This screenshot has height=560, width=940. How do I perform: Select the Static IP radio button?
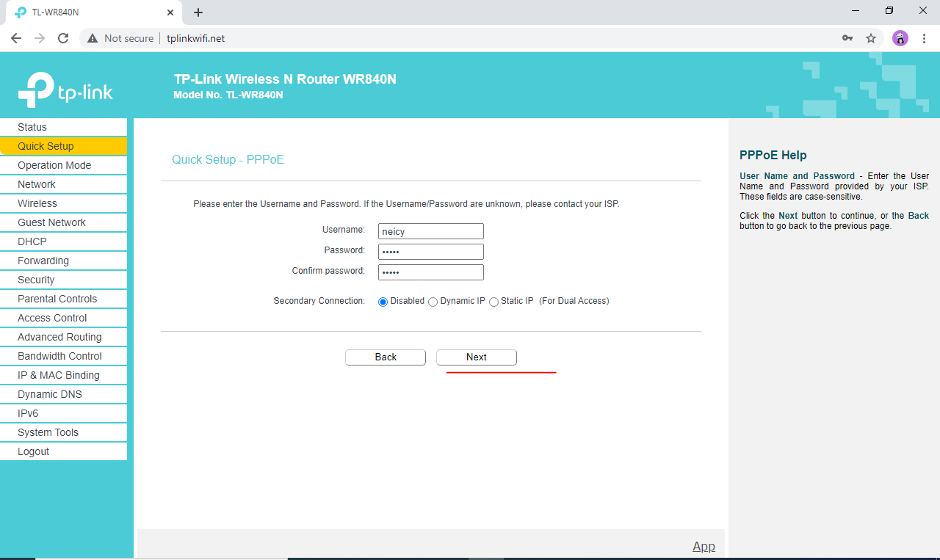[x=493, y=302]
